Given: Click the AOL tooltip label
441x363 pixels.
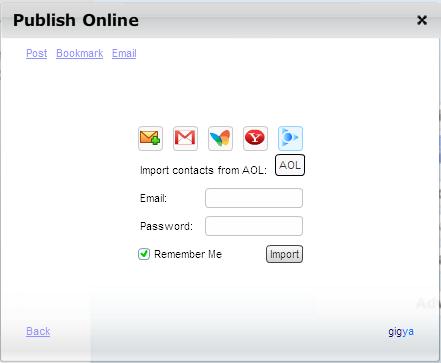Looking at the screenshot, I should pos(290,165).
